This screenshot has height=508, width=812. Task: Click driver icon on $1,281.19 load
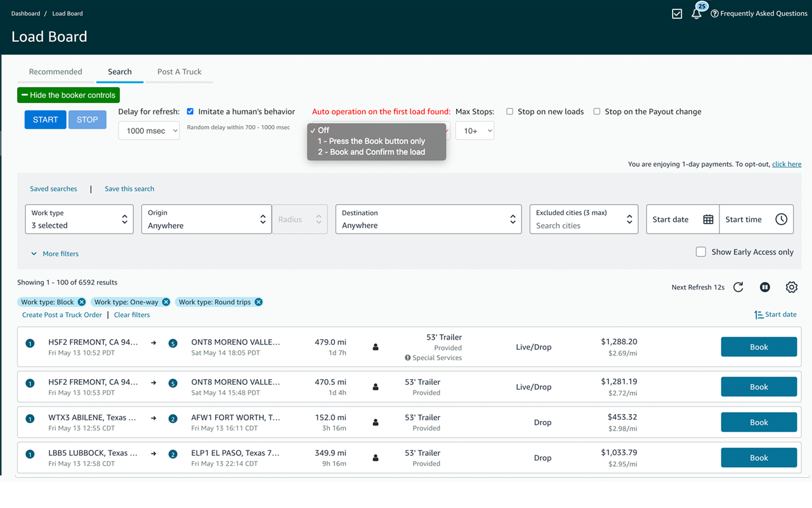coord(376,387)
